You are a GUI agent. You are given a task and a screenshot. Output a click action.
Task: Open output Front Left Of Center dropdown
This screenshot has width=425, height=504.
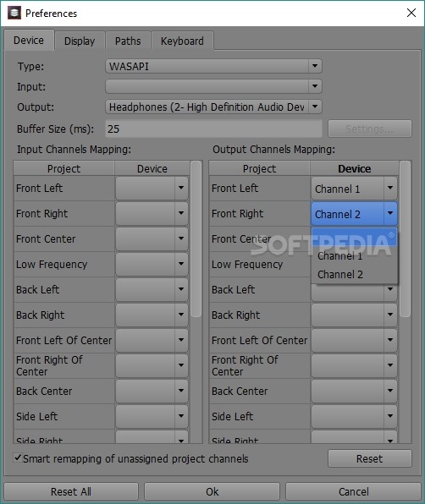pos(354,340)
